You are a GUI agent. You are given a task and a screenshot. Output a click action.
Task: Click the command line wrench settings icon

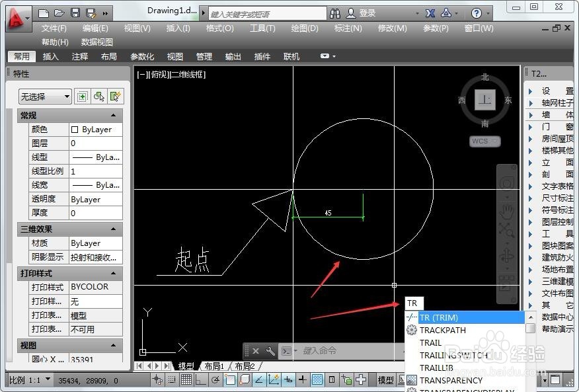click(270, 350)
